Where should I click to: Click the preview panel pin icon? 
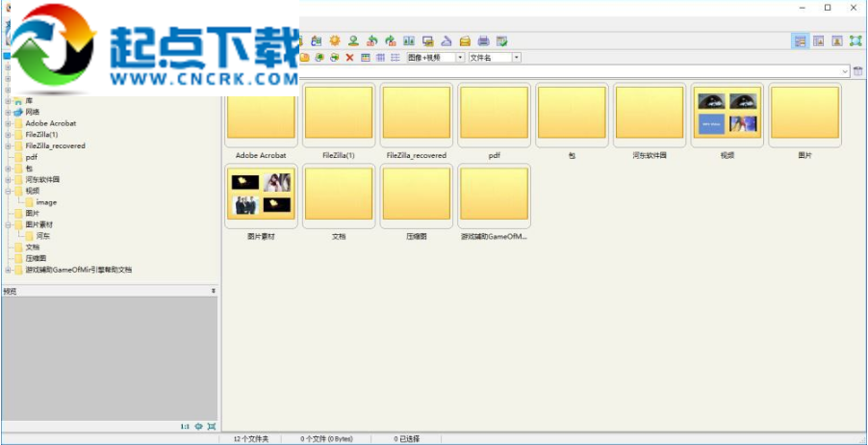[x=214, y=291]
